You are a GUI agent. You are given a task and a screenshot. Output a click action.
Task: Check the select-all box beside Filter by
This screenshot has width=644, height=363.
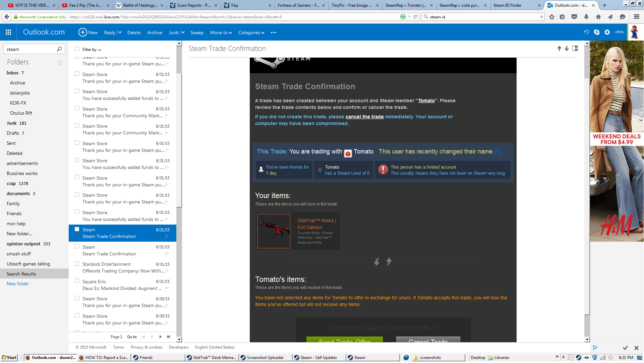click(x=77, y=49)
